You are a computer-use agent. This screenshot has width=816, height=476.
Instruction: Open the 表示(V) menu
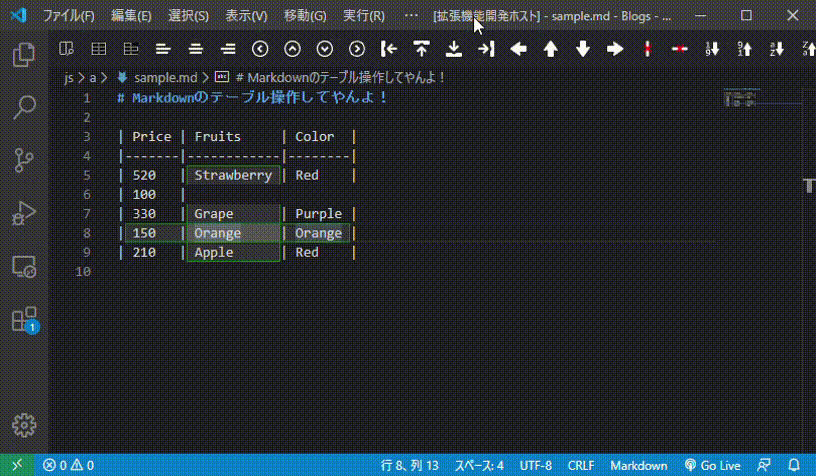[x=246, y=16]
